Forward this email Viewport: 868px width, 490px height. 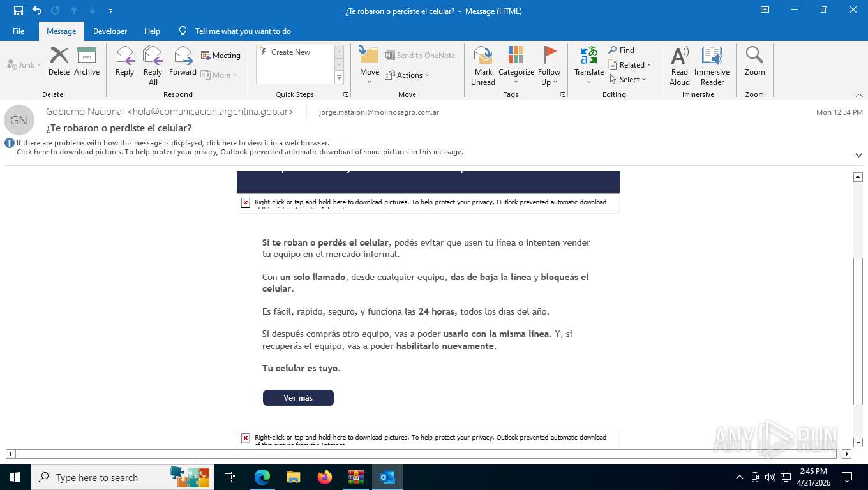coord(183,61)
